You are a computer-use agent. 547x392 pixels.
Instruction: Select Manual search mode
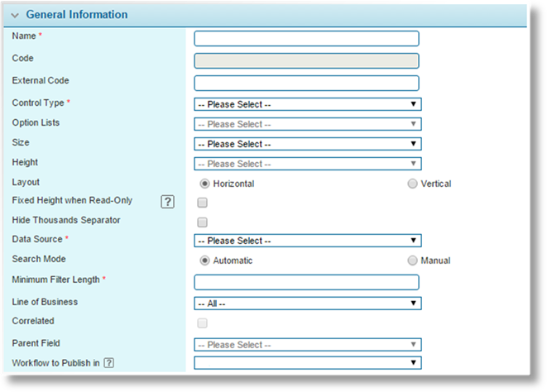click(412, 261)
